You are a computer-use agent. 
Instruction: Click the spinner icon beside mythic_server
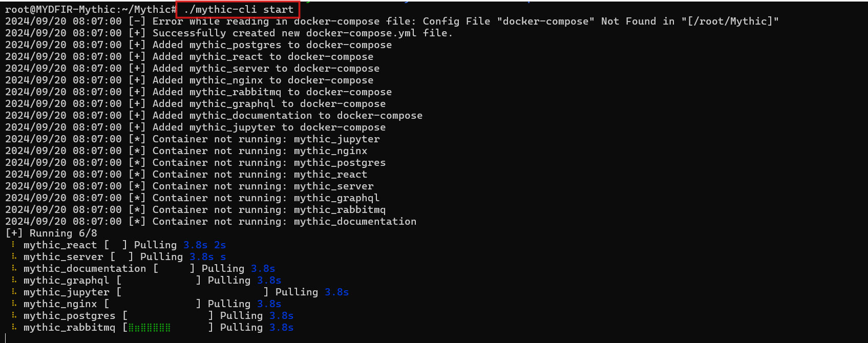click(13, 256)
